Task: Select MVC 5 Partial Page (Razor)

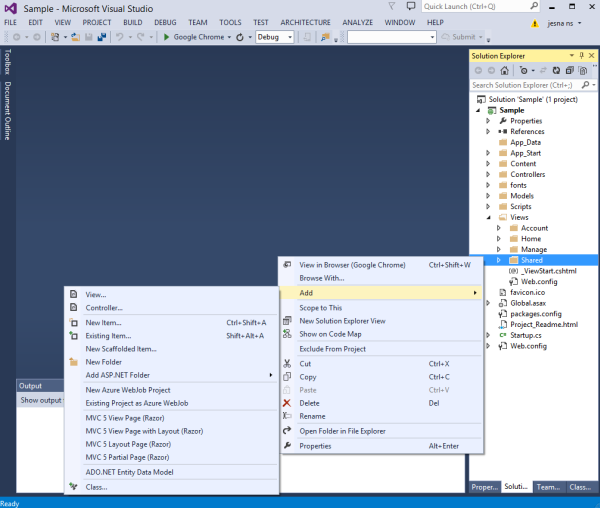Action: [x=171, y=457]
